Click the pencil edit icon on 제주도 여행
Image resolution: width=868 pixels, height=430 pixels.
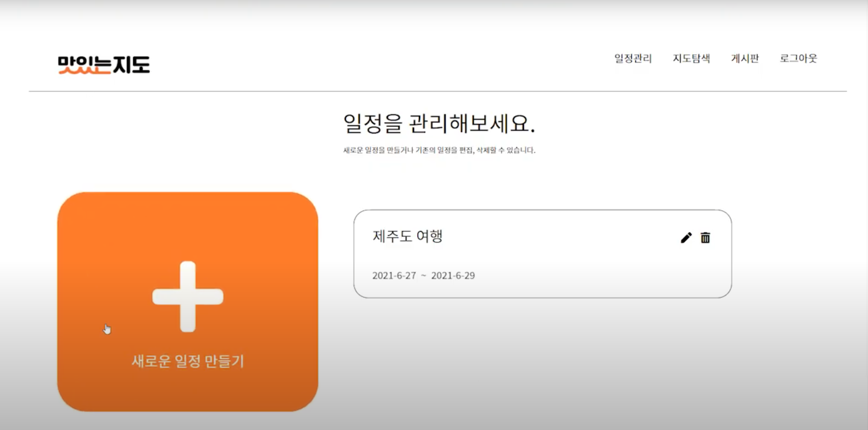pyautogui.click(x=686, y=238)
